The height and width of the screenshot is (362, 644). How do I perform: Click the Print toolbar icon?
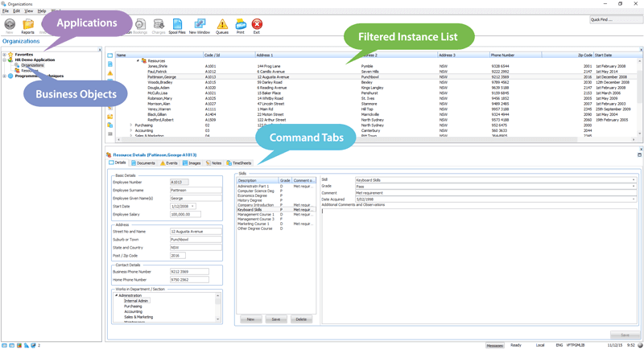(240, 26)
